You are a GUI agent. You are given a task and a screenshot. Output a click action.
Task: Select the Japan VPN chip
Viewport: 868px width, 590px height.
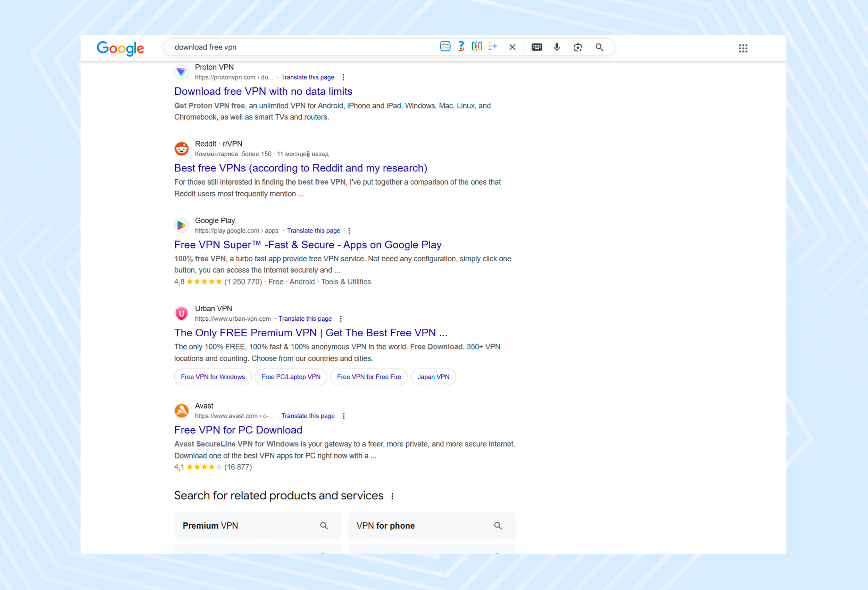(433, 377)
